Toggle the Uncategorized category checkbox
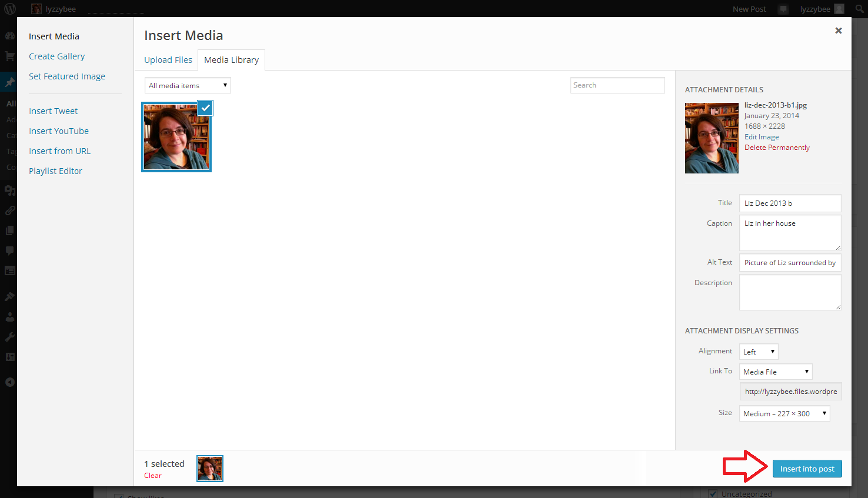 point(713,494)
